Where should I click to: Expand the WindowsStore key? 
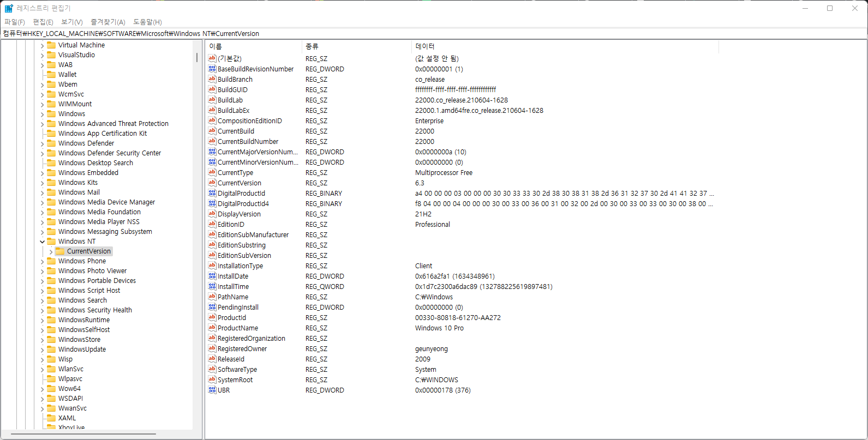[42, 340]
